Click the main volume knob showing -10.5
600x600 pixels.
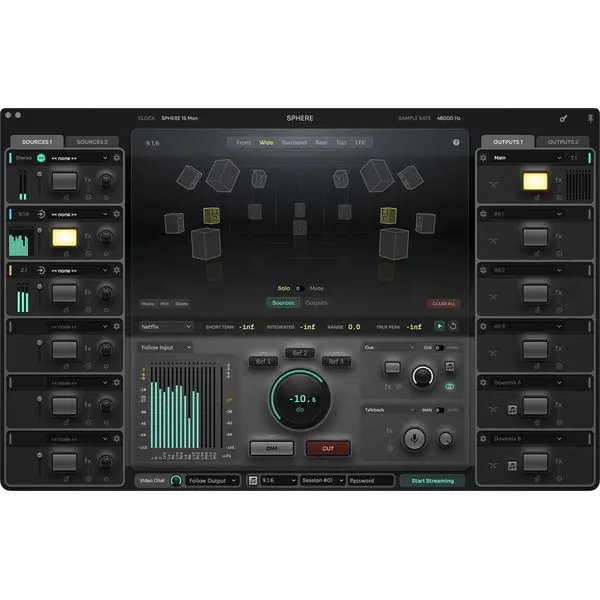(300, 399)
